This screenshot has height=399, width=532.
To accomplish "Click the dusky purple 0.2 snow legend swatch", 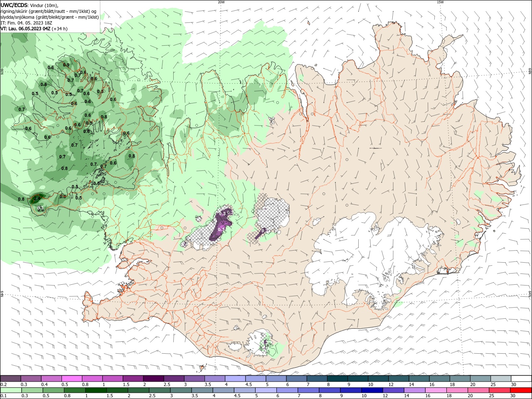I will pyautogui.click(x=10, y=379).
